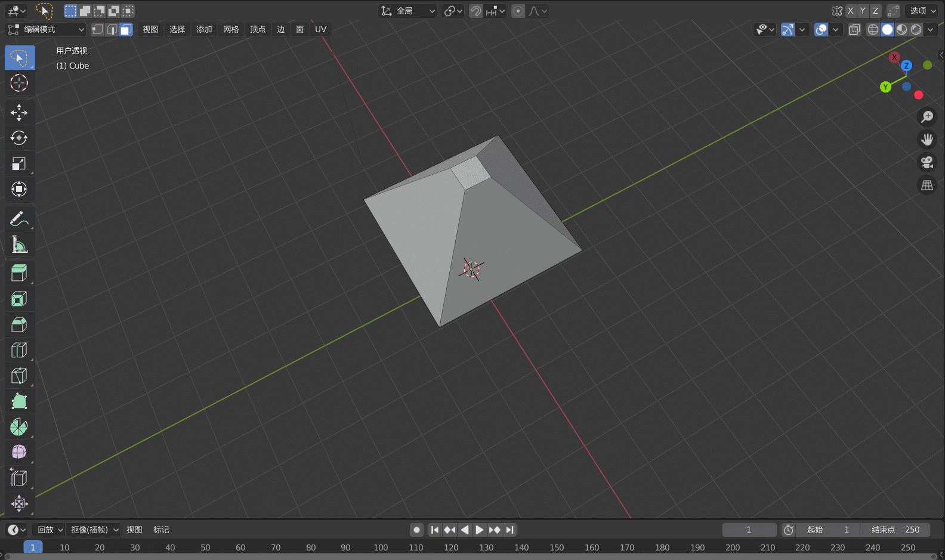Switch perspective/orthographic grid icon
This screenshot has height=560, width=945.
tap(927, 185)
